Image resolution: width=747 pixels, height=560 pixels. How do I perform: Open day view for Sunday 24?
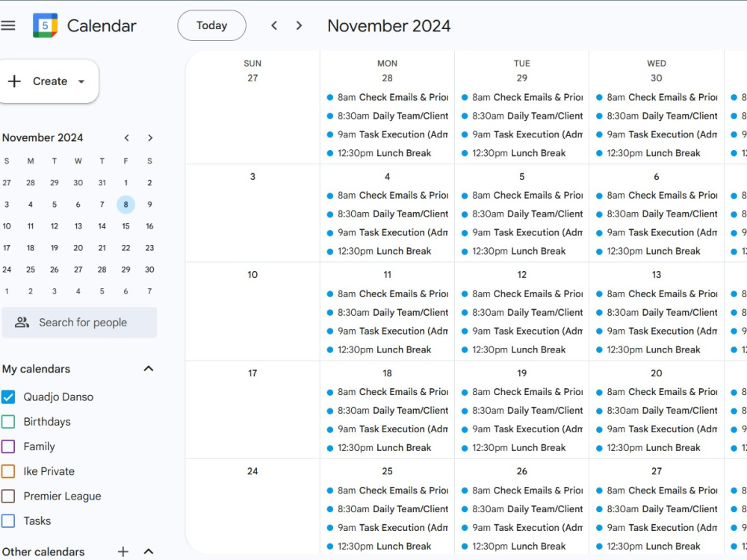(252, 471)
